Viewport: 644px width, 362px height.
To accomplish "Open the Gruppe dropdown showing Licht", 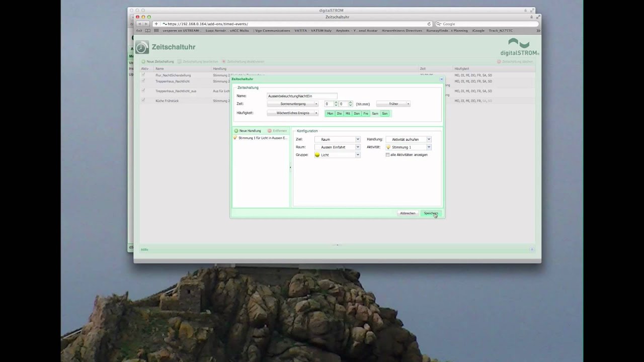I will tap(338, 155).
